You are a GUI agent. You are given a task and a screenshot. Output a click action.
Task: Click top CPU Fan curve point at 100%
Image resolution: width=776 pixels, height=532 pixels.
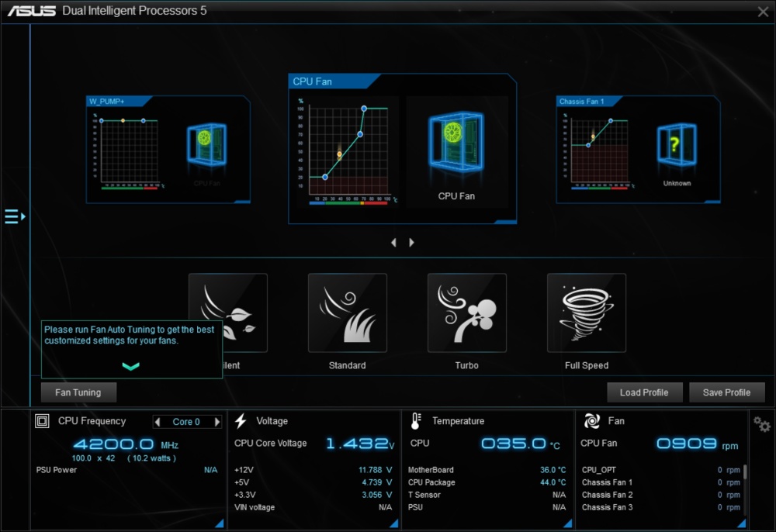tap(364, 109)
